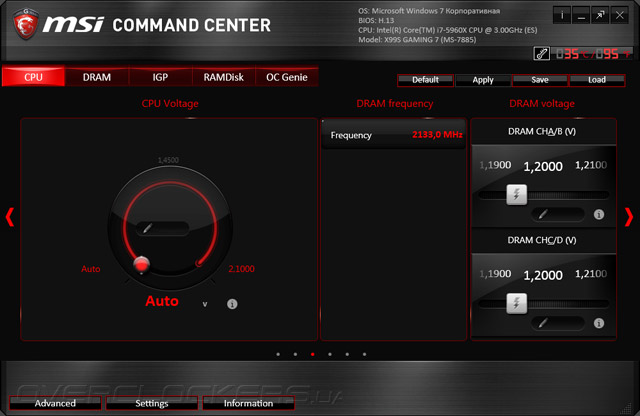
Task: Click the detach arrow window button
Action: pyautogui.click(x=600, y=16)
